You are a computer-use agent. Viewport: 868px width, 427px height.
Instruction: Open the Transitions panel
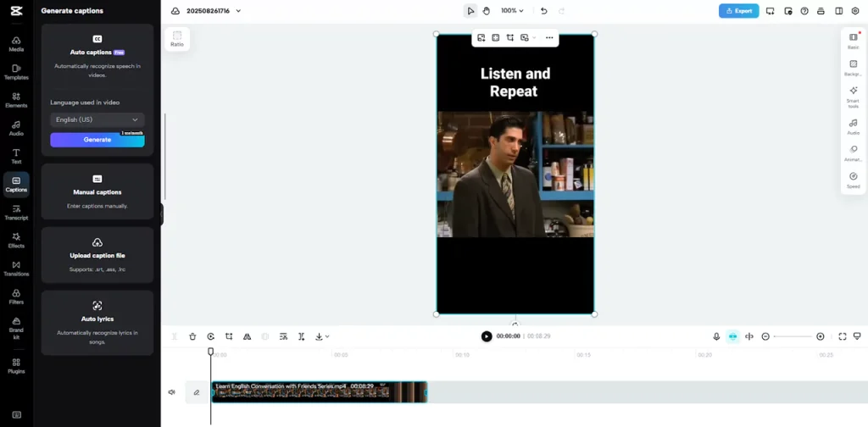tap(16, 268)
